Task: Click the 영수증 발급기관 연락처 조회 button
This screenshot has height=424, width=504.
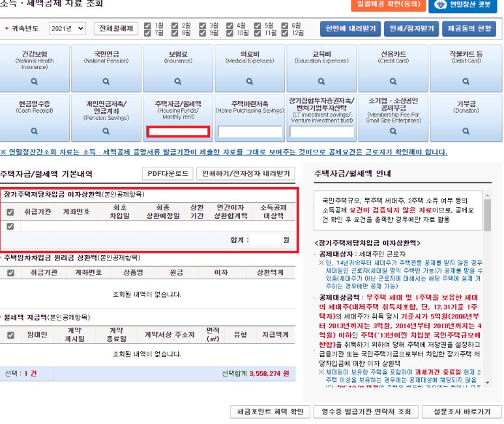Action: click(x=366, y=412)
